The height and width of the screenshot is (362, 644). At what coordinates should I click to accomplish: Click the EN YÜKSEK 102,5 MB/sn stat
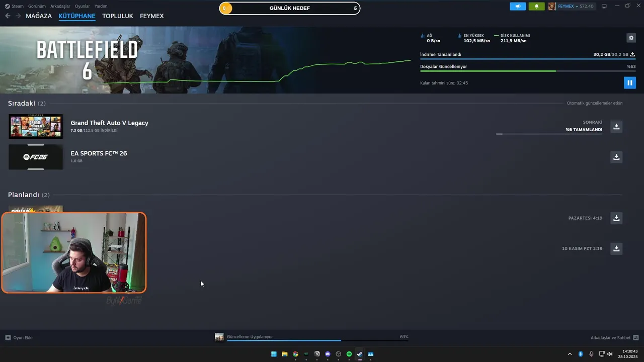pos(473,38)
